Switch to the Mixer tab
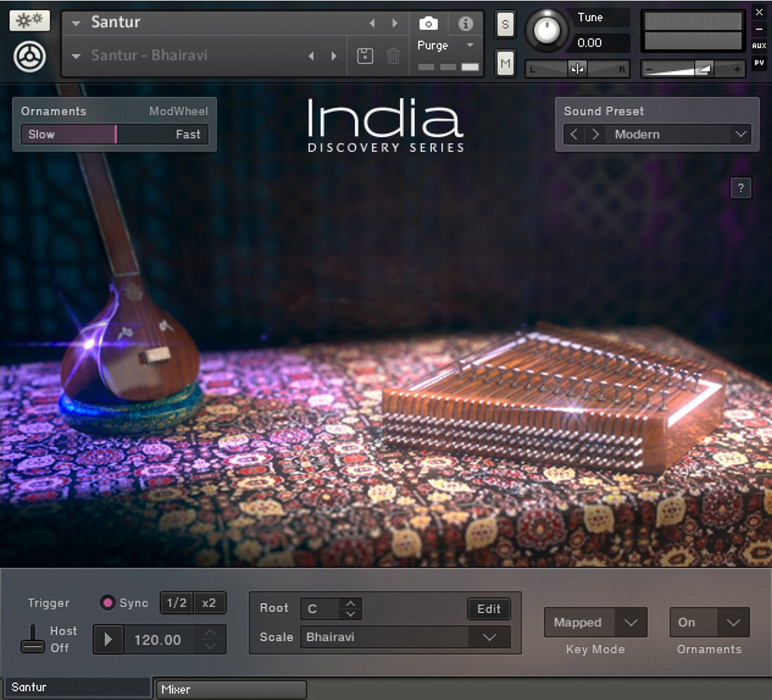This screenshot has width=772, height=700. click(230, 689)
